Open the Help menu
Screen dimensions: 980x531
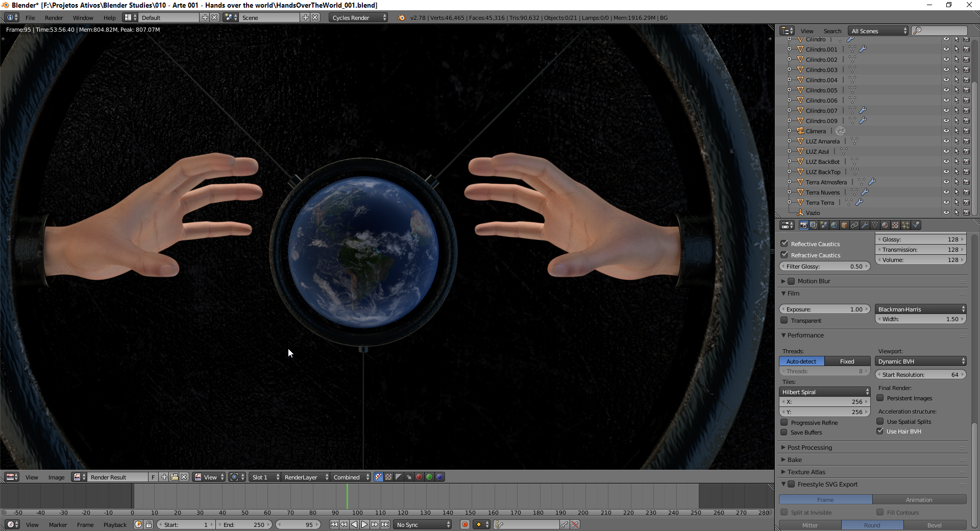pos(109,17)
